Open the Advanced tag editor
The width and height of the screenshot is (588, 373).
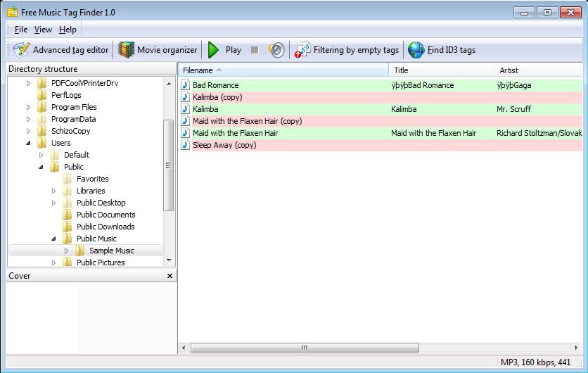pos(62,50)
